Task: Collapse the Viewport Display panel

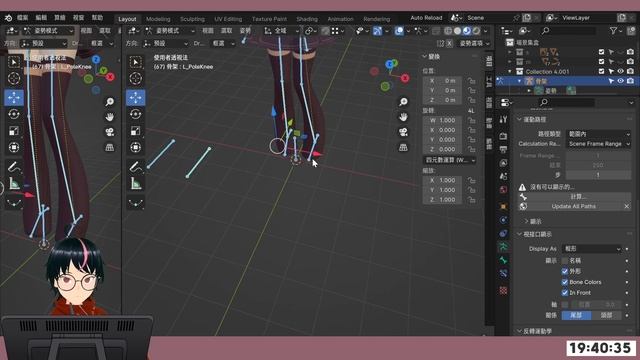Action: pos(520,234)
